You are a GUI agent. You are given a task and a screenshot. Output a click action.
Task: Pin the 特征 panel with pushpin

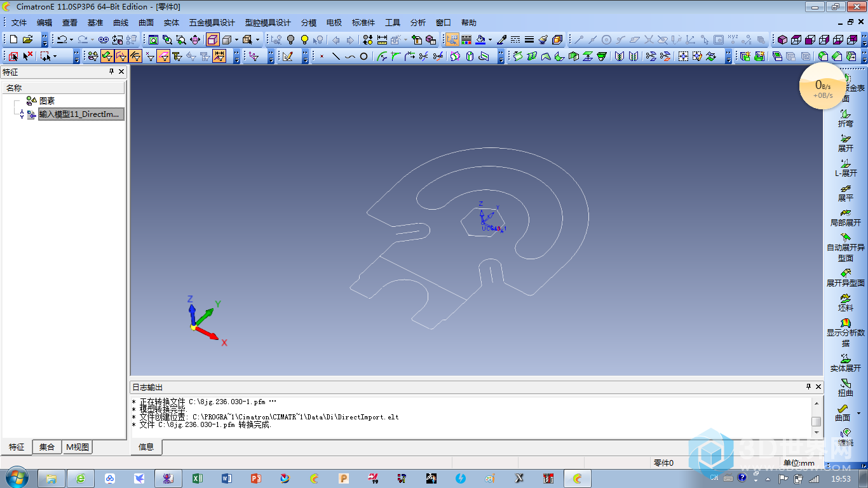pyautogui.click(x=112, y=72)
